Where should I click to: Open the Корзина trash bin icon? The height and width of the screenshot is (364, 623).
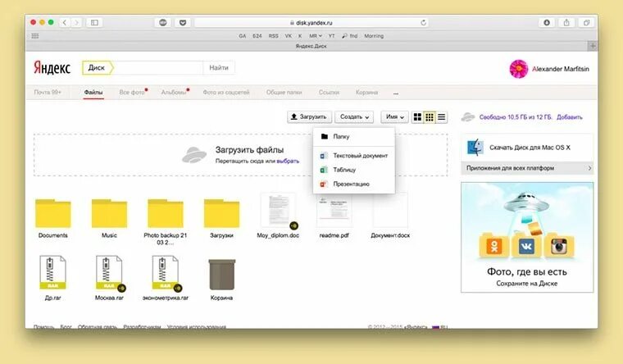[x=221, y=279]
